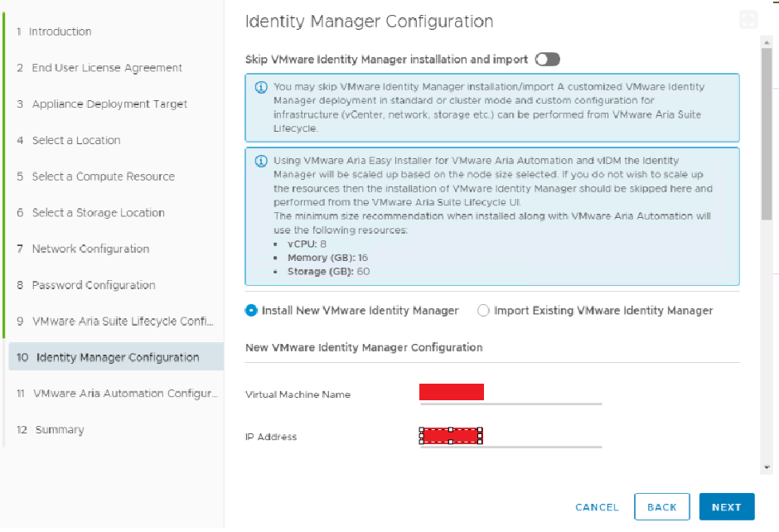
Task: Open step 6 Select a Storage Location
Action: point(90,213)
